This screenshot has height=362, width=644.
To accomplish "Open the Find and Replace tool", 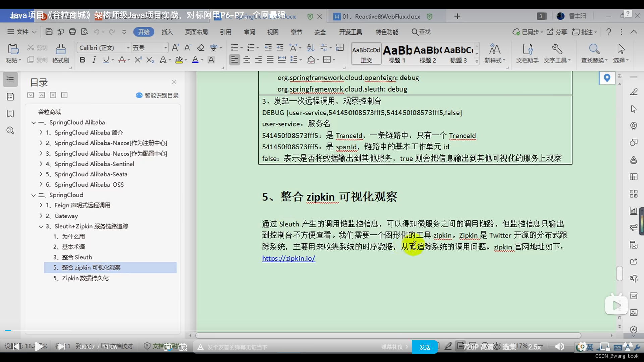I will click(594, 53).
